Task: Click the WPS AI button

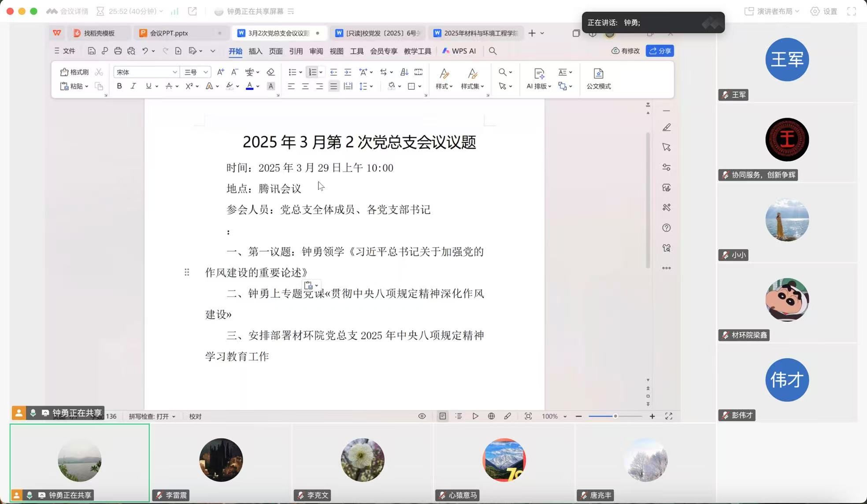Action: pos(459,51)
